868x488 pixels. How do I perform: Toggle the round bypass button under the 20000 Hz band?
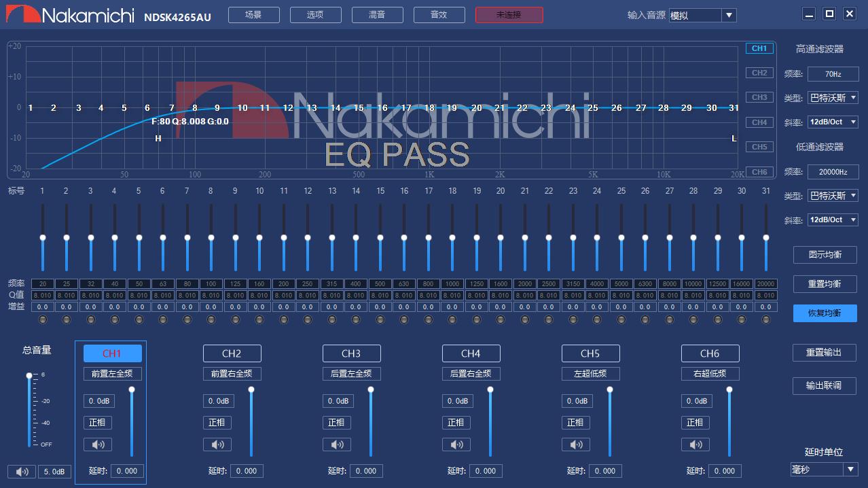(x=766, y=319)
